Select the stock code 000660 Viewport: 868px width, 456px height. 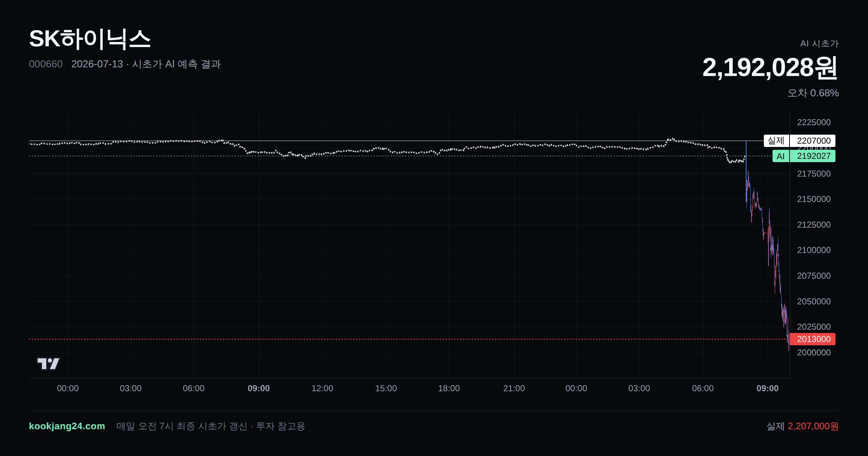(x=46, y=64)
